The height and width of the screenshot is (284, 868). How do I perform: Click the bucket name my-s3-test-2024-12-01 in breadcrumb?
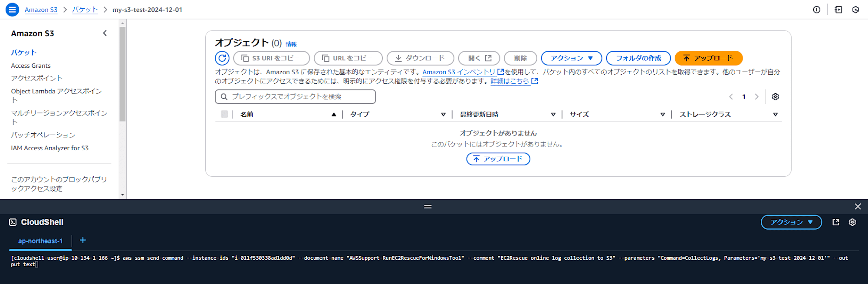[148, 10]
